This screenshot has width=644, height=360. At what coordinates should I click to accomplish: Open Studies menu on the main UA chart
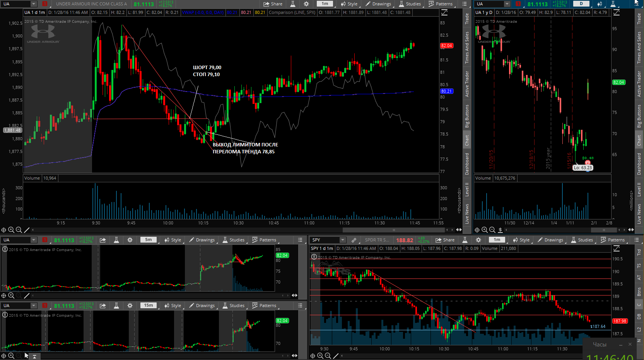(410, 4)
